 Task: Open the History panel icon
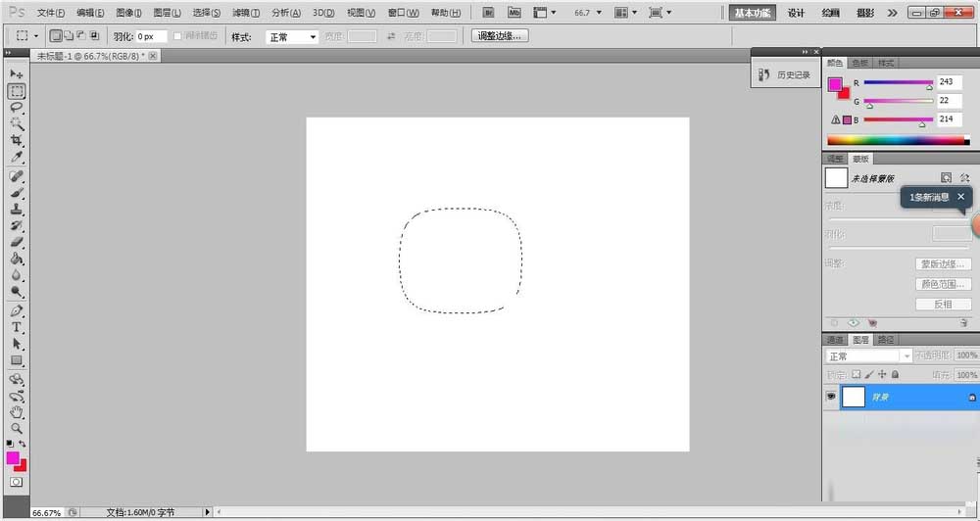(x=763, y=75)
